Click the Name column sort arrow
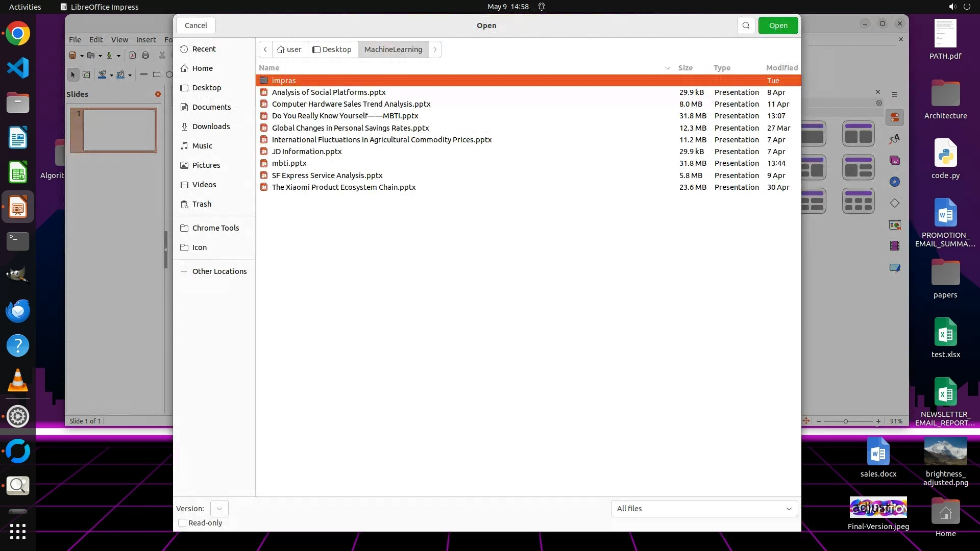The height and width of the screenshot is (551, 980). pos(667,68)
